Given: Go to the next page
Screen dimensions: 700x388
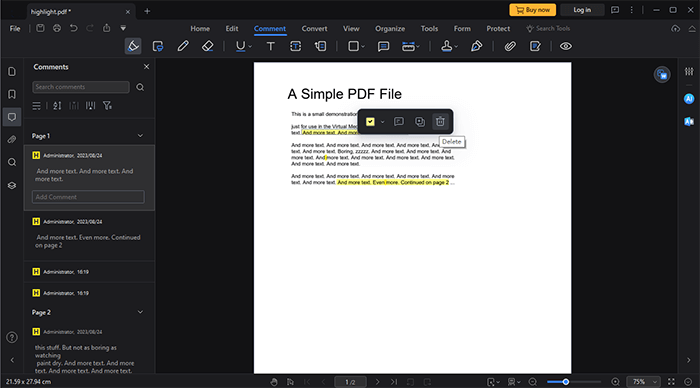Looking at the screenshot, I should 377,382.
